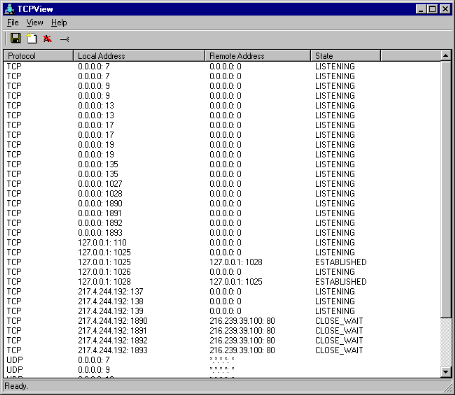
Task: Select local address 0.0.0.0:9 in UDP row
Action: point(94,370)
